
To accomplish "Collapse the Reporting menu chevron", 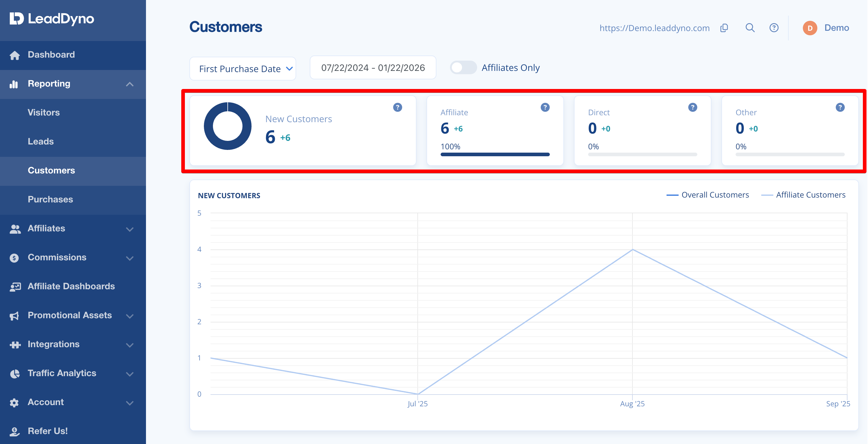I will click(x=130, y=84).
